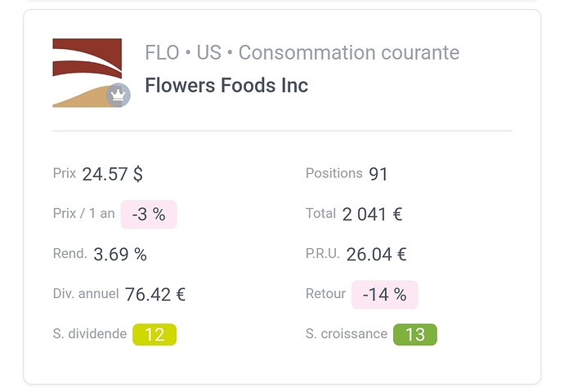The image size is (564, 392).
Task: Select the P.R.U. 26.04 € value
Action: (x=376, y=254)
